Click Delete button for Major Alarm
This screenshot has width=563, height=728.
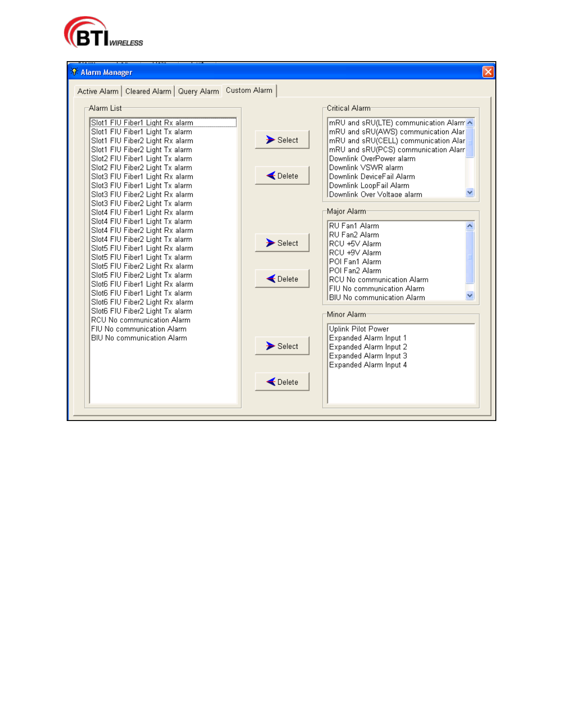coord(282,279)
